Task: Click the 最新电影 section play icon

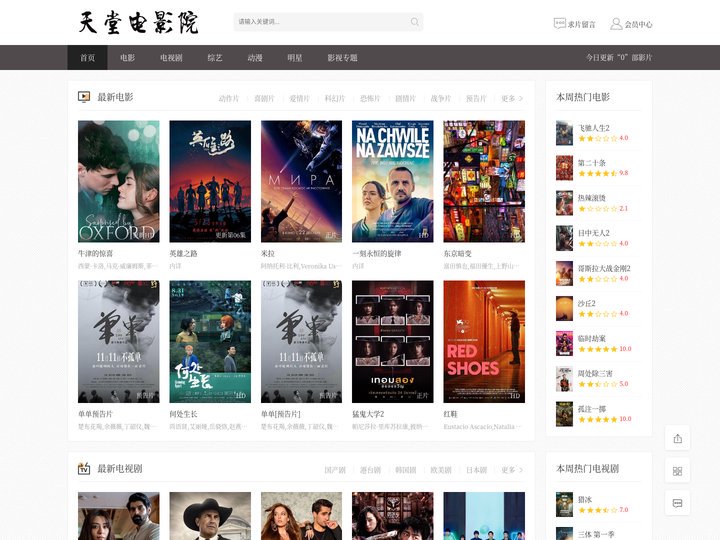Action: (84, 96)
